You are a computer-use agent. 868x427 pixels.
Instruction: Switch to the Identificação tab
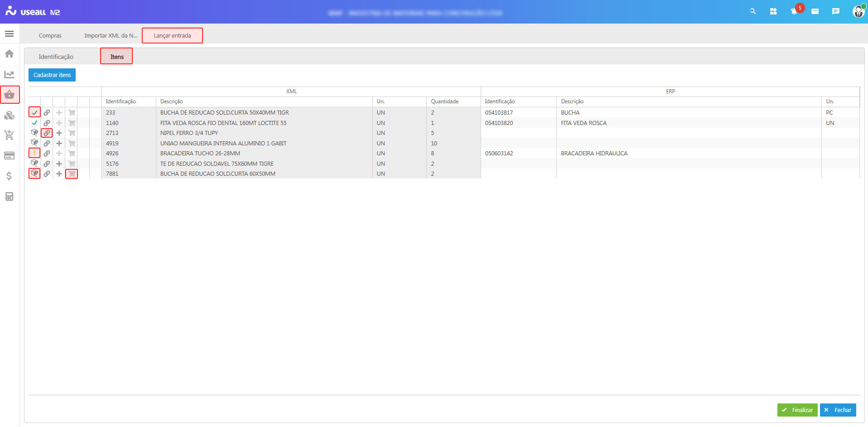click(x=56, y=57)
